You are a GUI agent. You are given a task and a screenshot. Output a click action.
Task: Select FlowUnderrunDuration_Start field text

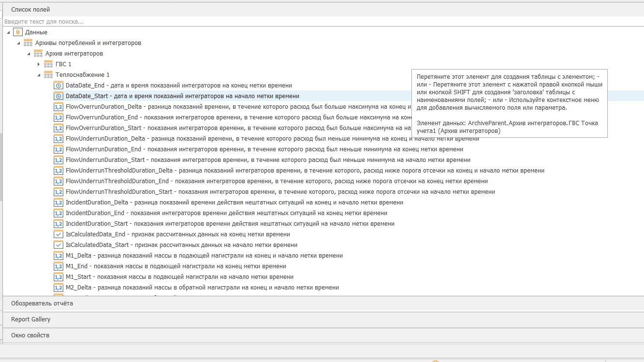[268, 159]
